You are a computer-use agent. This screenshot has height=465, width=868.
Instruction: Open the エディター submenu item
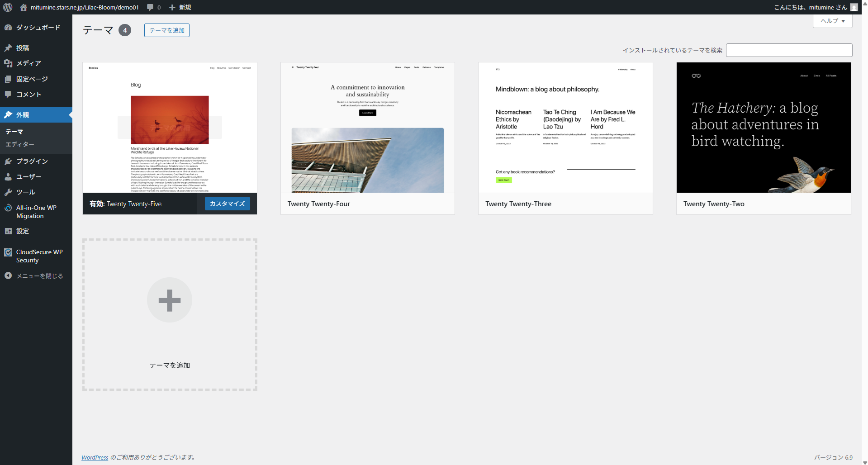pos(20,144)
